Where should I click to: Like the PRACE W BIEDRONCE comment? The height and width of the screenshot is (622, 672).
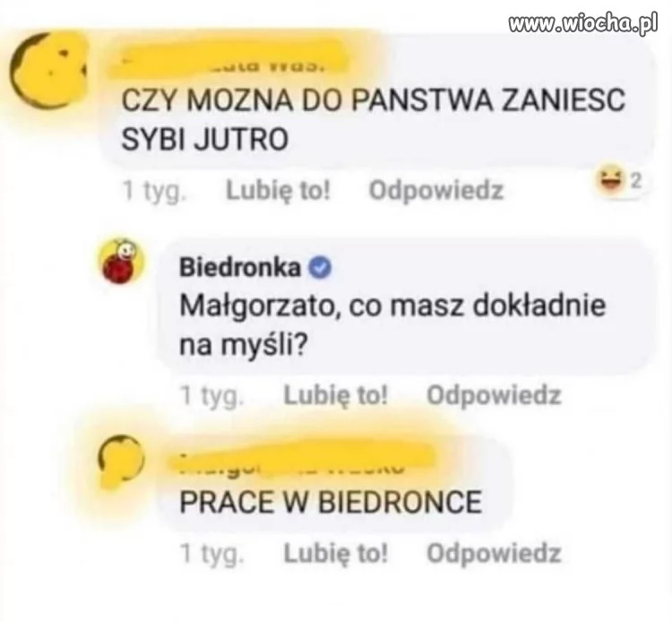[336, 553]
